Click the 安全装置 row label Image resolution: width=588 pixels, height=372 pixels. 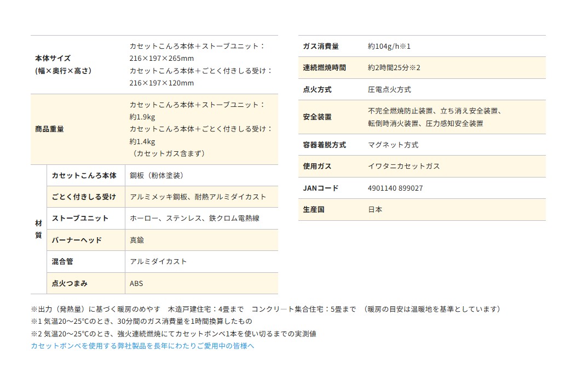pos(317,117)
